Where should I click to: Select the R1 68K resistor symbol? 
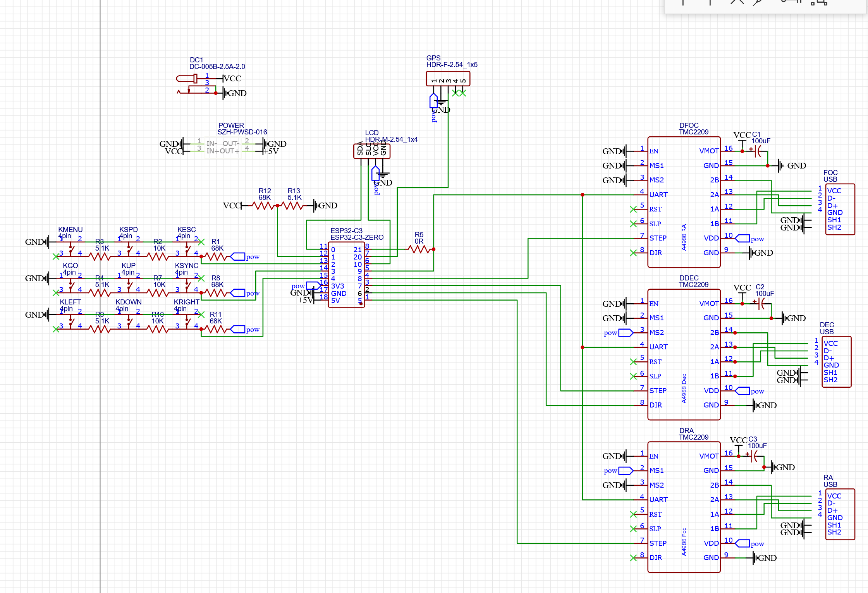point(215,257)
